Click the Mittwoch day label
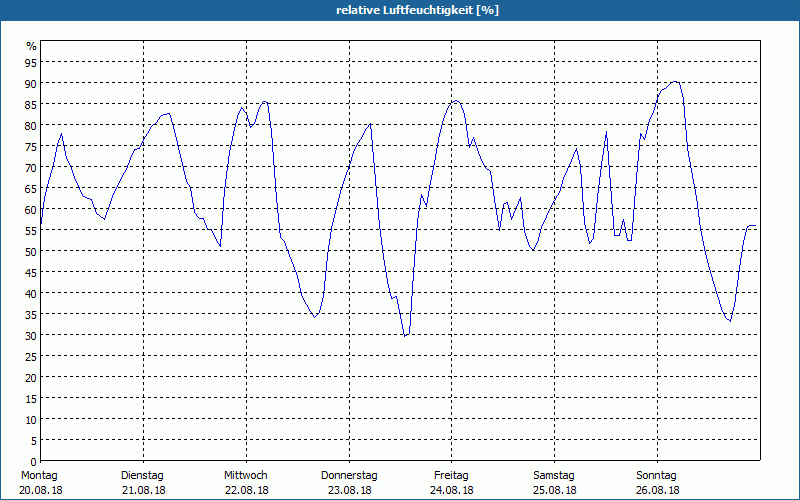 (x=246, y=475)
